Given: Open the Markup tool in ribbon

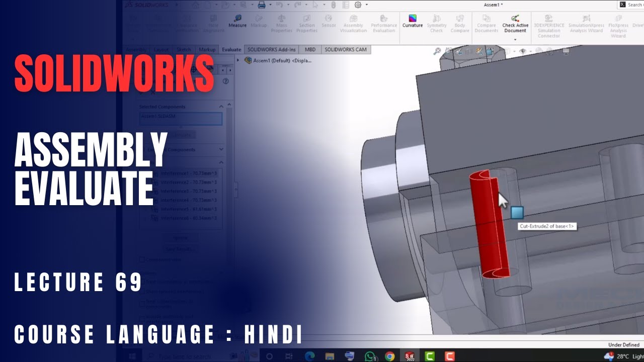Looking at the screenshot, I should point(259,21).
